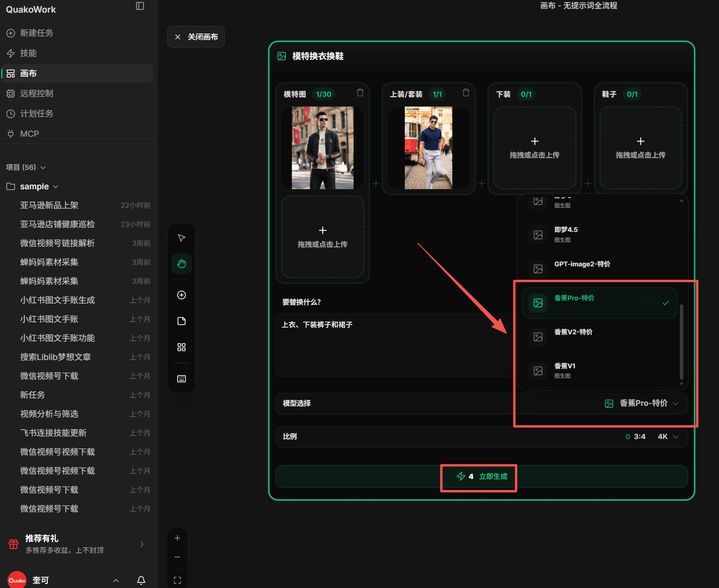Click the sticky note tool icon
Image resolution: width=719 pixels, height=588 pixels.
(x=182, y=321)
